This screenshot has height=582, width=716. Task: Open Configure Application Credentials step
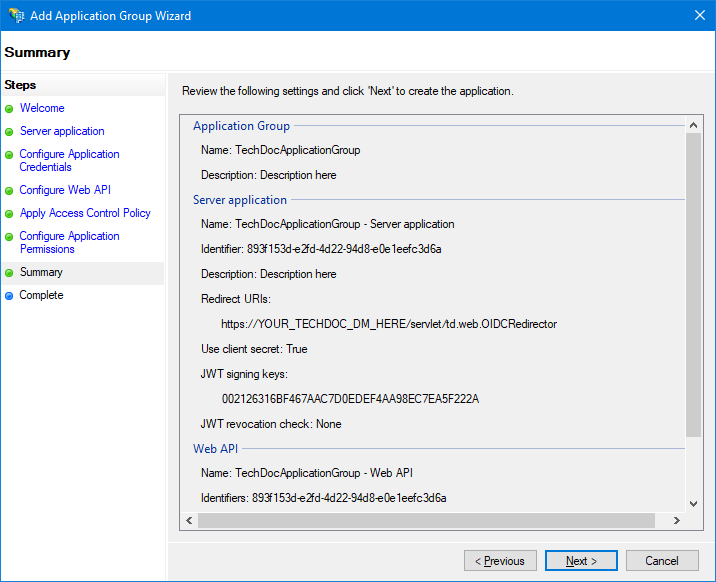click(69, 160)
